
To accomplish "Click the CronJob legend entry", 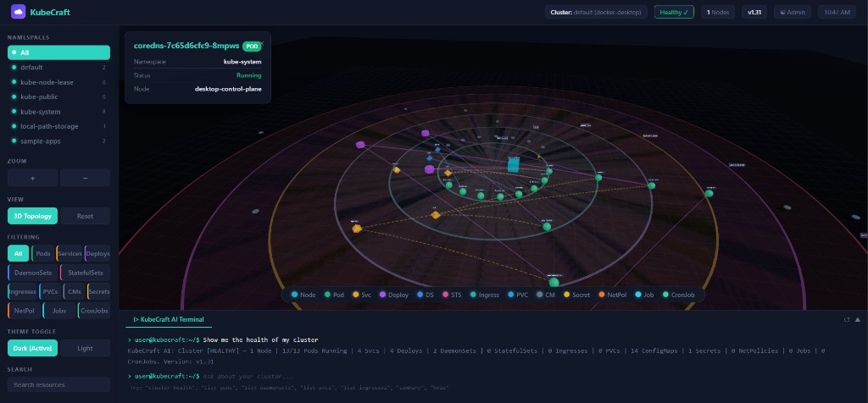I will point(680,295).
